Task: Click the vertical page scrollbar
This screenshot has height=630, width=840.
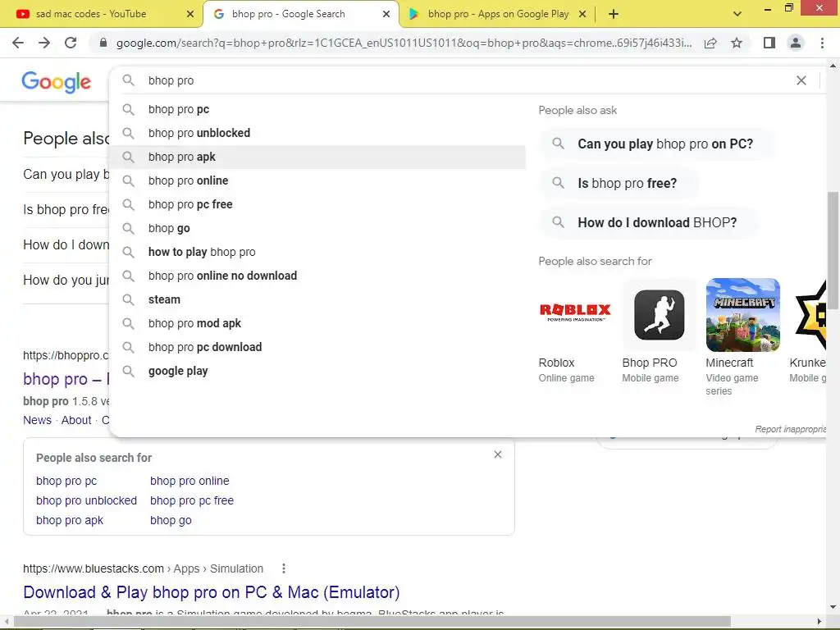Action: pyautogui.click(x=833, y=250)
